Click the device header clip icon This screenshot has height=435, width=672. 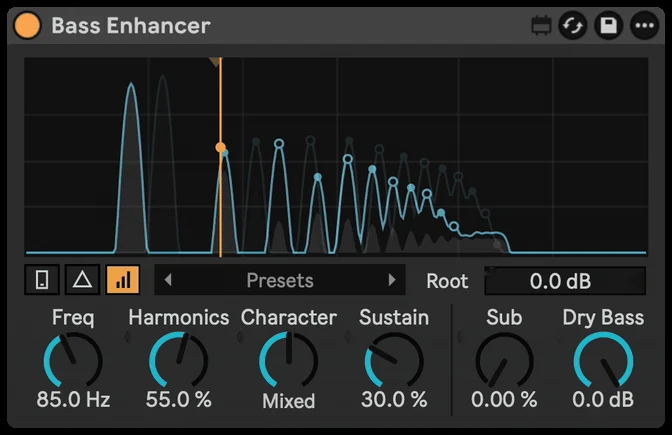541,26
